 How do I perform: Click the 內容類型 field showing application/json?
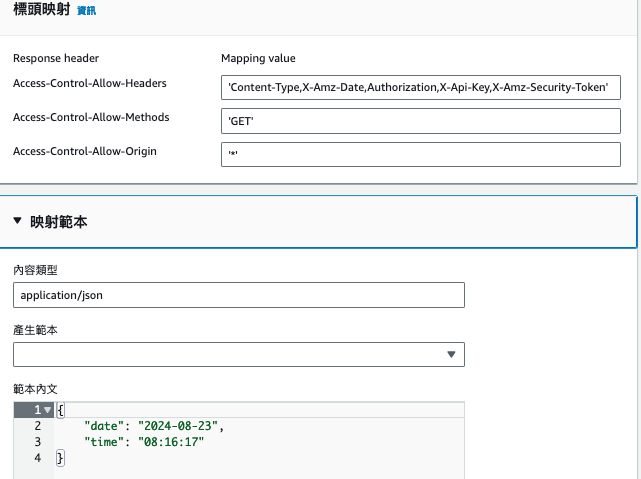point(238,295)
